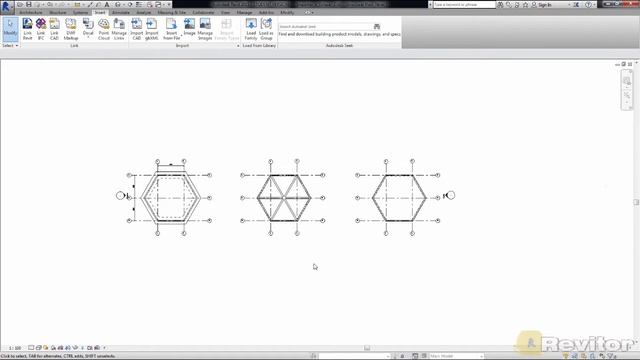
Task: Click the Autodesk Seek search binoculars icon
Action: 377,27
